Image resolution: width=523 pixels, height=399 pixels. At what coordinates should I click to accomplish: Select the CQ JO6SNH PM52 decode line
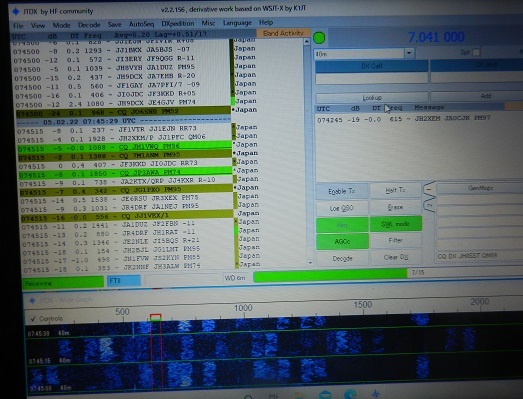pyautogui.click(x=123, y=112)
